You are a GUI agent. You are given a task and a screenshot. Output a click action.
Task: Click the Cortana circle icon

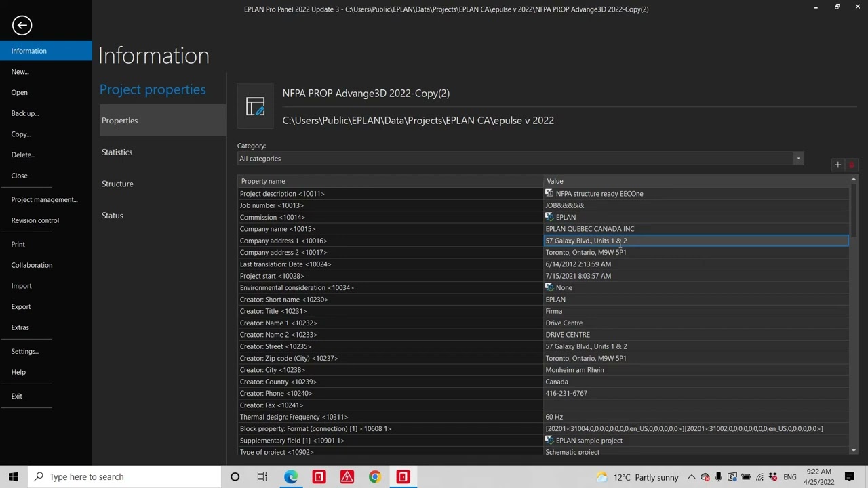tap(235, 476)
